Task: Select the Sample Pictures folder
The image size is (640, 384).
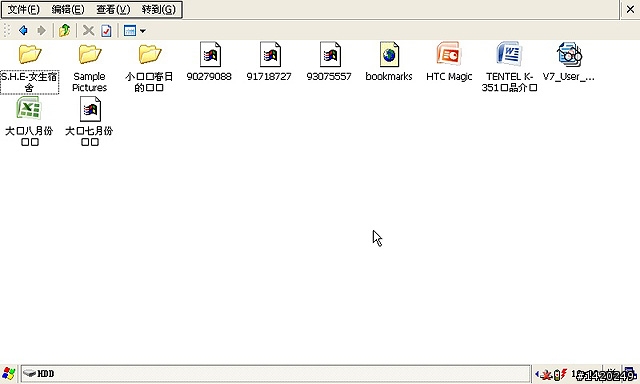Action: [x=89, y=68]
